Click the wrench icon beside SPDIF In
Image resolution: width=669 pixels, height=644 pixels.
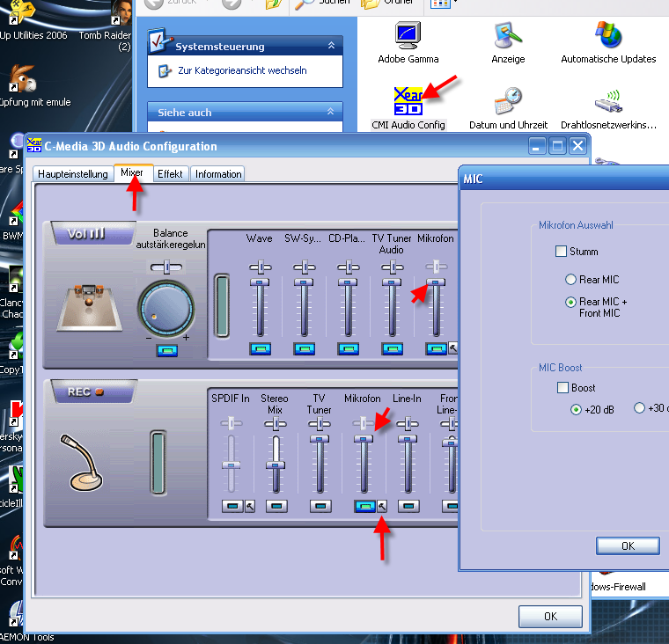249,506
